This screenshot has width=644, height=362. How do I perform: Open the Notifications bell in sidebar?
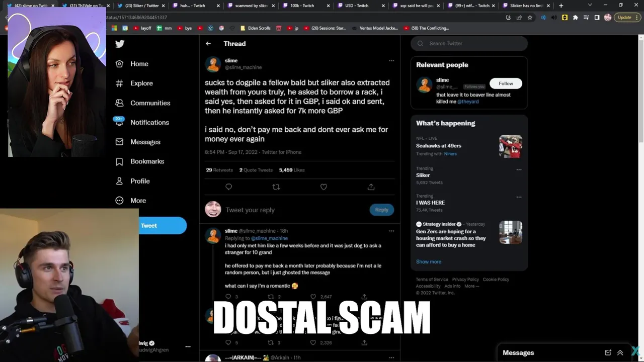[x=119, y=122]
